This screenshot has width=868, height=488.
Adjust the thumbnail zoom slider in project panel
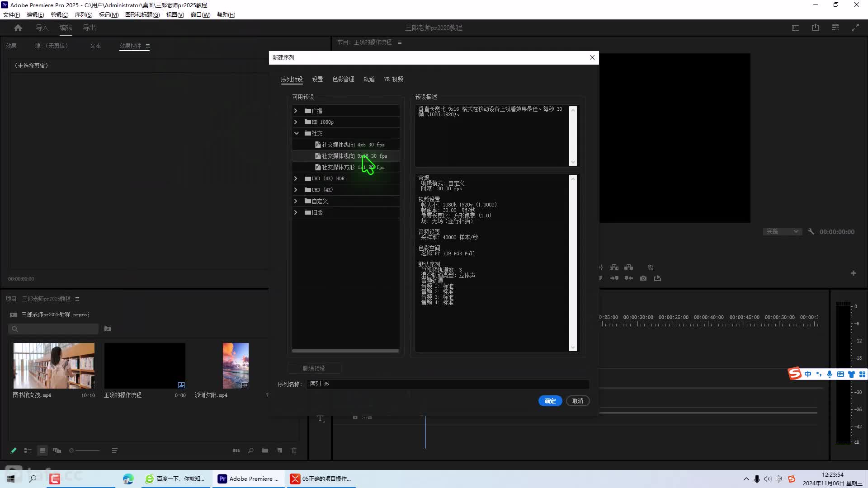pyautogui.click(x=85, y=450)
